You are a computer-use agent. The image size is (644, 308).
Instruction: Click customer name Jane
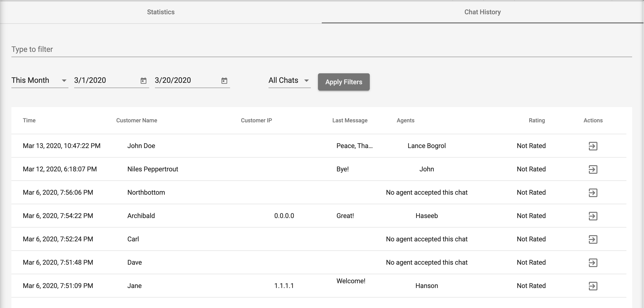click(x=135, y=285)
